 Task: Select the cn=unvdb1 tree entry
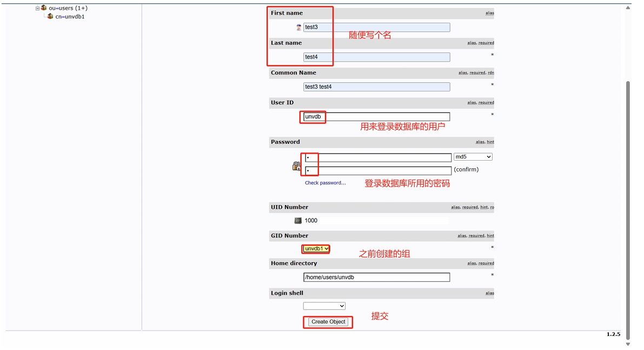(x=70, y=17)
